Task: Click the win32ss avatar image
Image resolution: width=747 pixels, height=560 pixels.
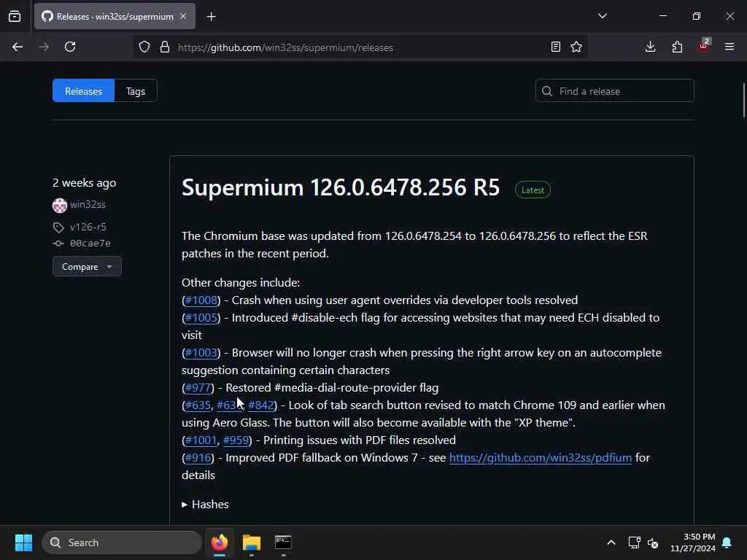Action: pyautogui.click(x=60, y=205)
